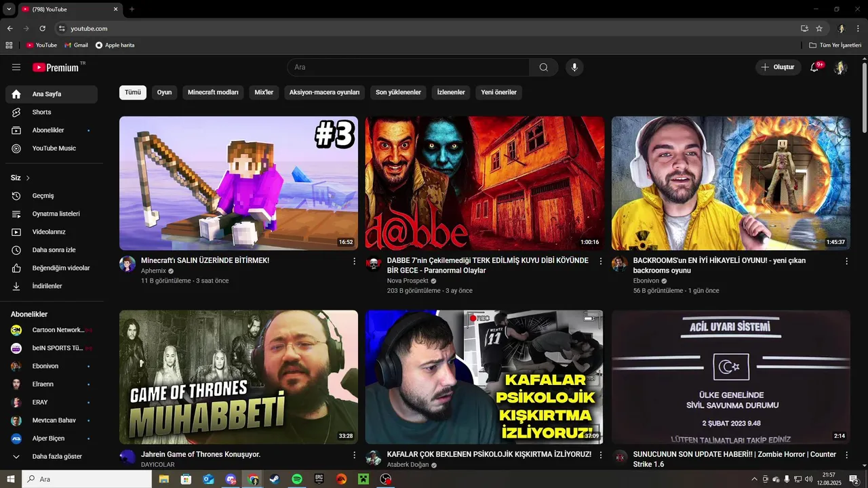
Task: Open options for Jahrein Game of Thrones video
Action: click(354, 455)
